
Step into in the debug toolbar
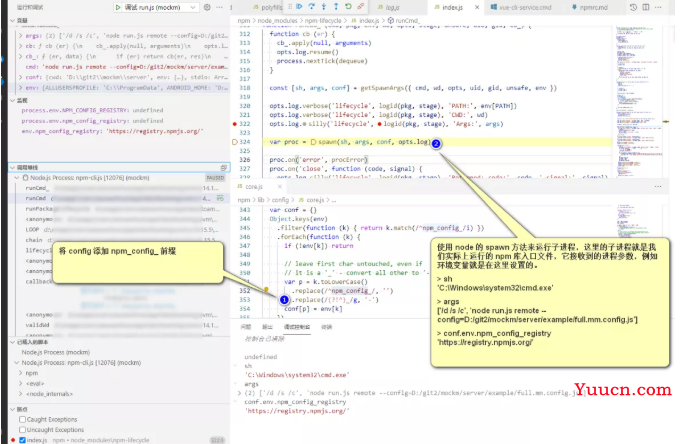(324, 7)
